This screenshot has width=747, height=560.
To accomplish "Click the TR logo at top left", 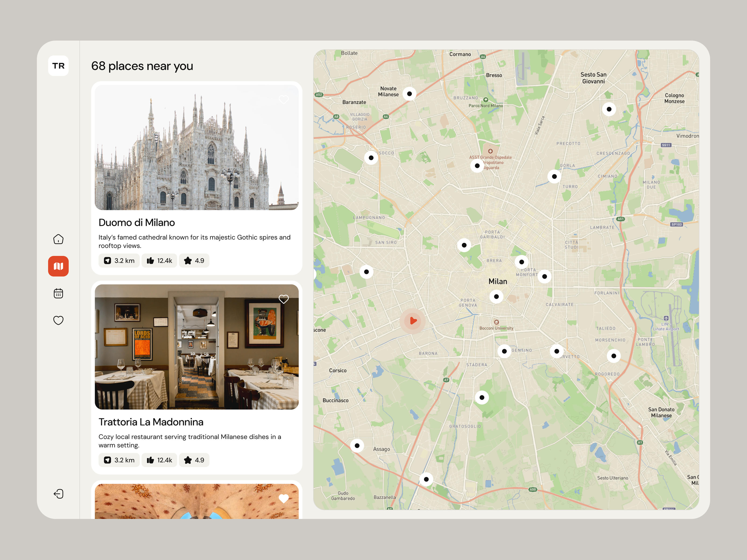I will pyautogui.click(x=58, y=66).
